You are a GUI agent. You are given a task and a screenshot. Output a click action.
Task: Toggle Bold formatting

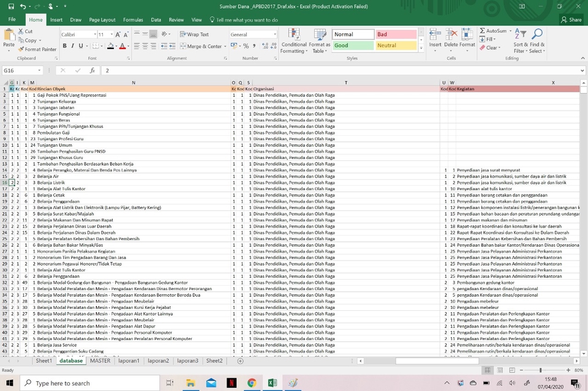click(x=64, y=46)
